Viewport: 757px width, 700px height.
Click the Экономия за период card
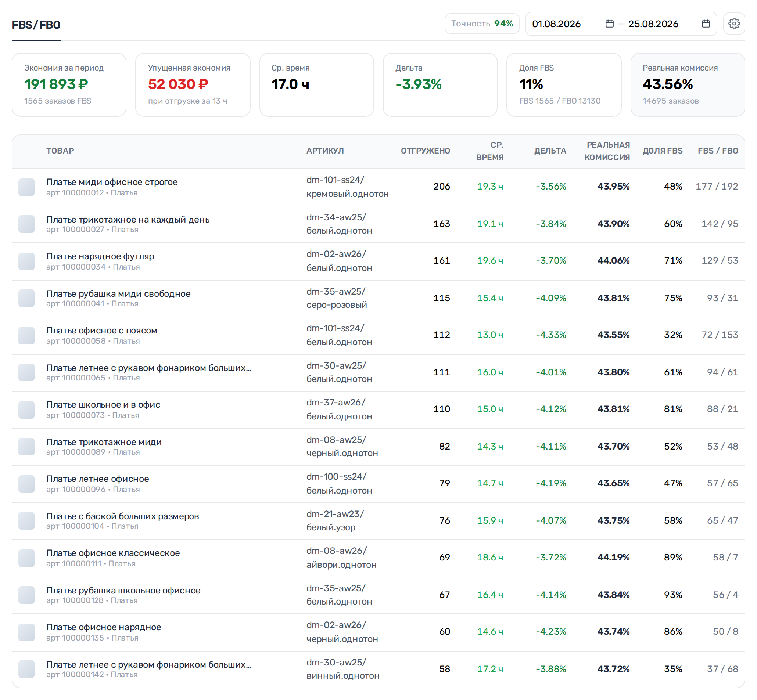click(69, 85)
